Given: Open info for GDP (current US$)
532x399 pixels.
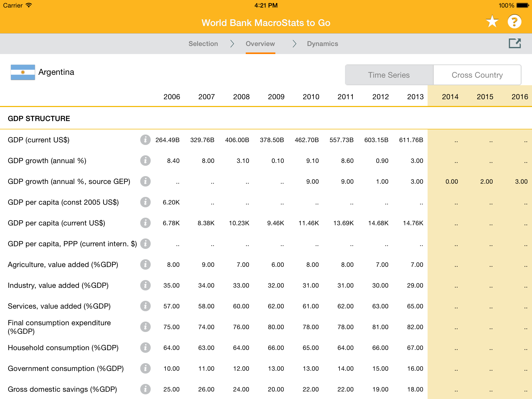Looking at the screenshot, I should tap(145, 140).
